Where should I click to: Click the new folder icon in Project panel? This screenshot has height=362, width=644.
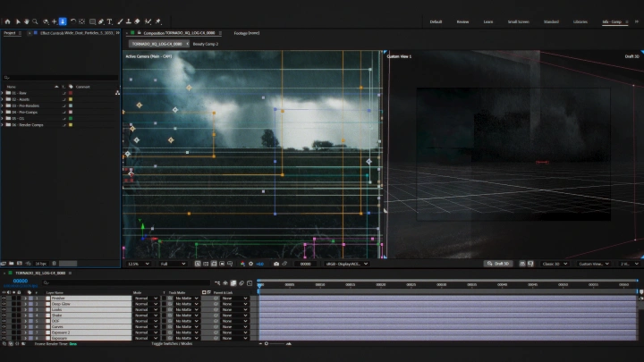click(12, 264)
